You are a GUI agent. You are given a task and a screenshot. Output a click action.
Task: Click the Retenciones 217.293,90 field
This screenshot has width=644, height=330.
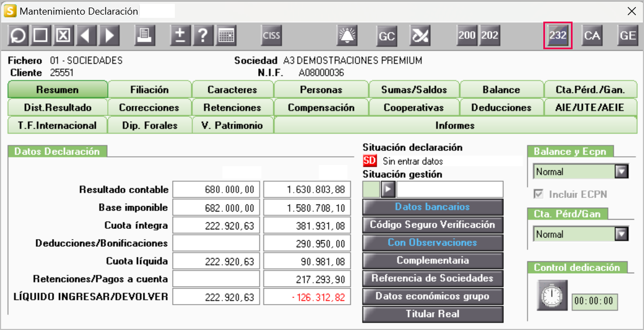[307, 279]
